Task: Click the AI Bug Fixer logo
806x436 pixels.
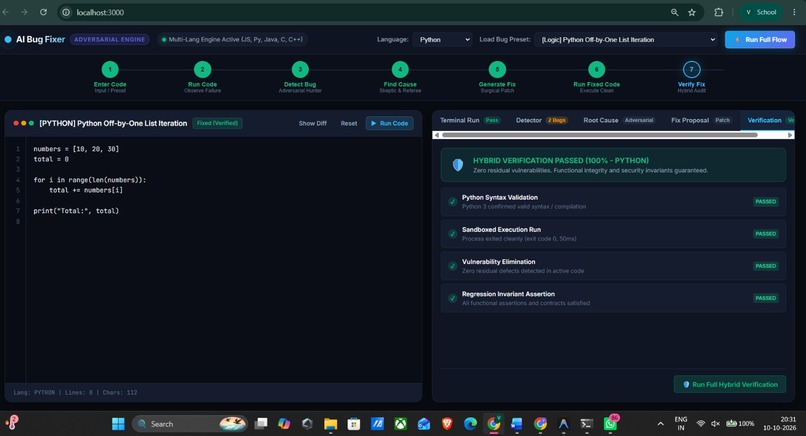Action: 34,40
